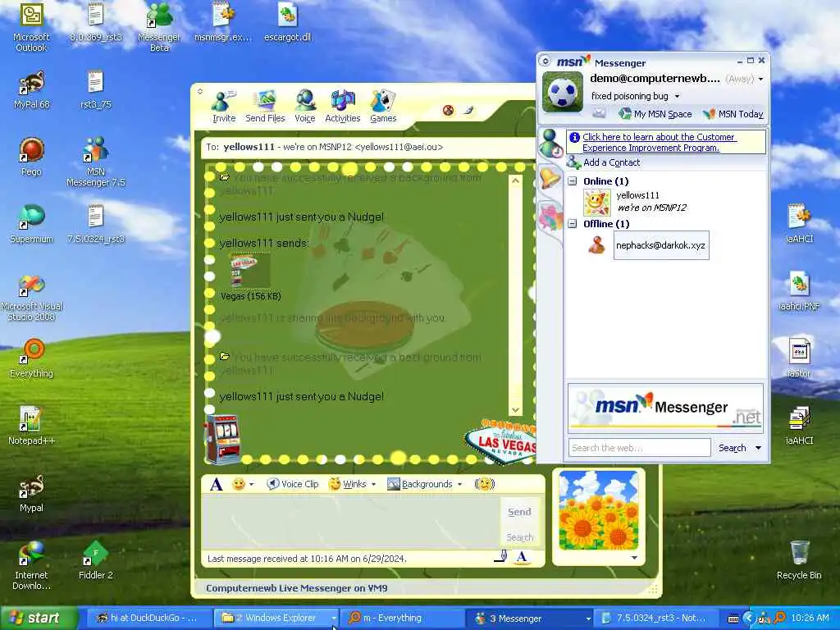This screenshot has width=840, height=630.
Task: Expand hidden tray icons arrow
Action: 748,619
